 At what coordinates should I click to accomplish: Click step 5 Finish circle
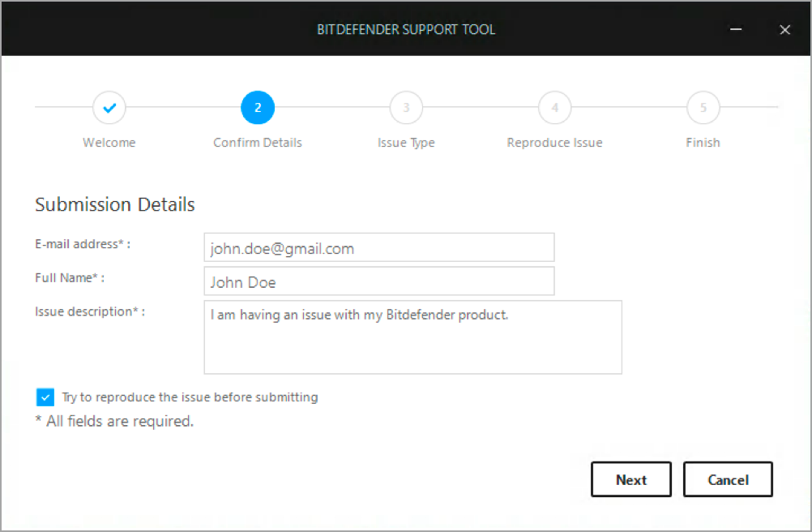click(x=703, y=108)
